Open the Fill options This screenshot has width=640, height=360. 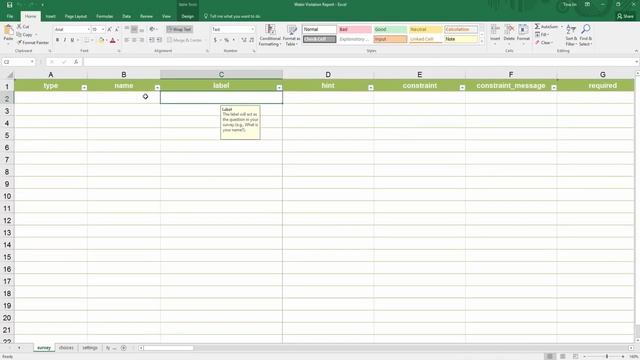541,35
